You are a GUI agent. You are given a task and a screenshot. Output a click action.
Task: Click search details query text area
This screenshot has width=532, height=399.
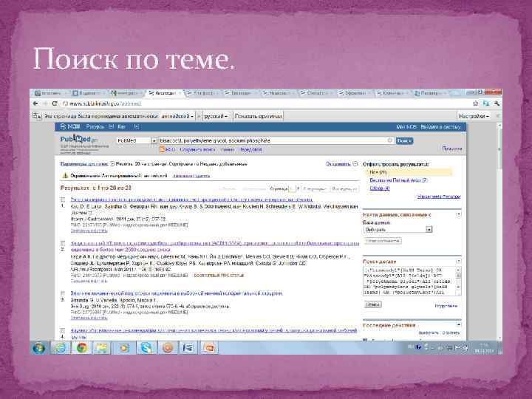click(x=410, y=282)
